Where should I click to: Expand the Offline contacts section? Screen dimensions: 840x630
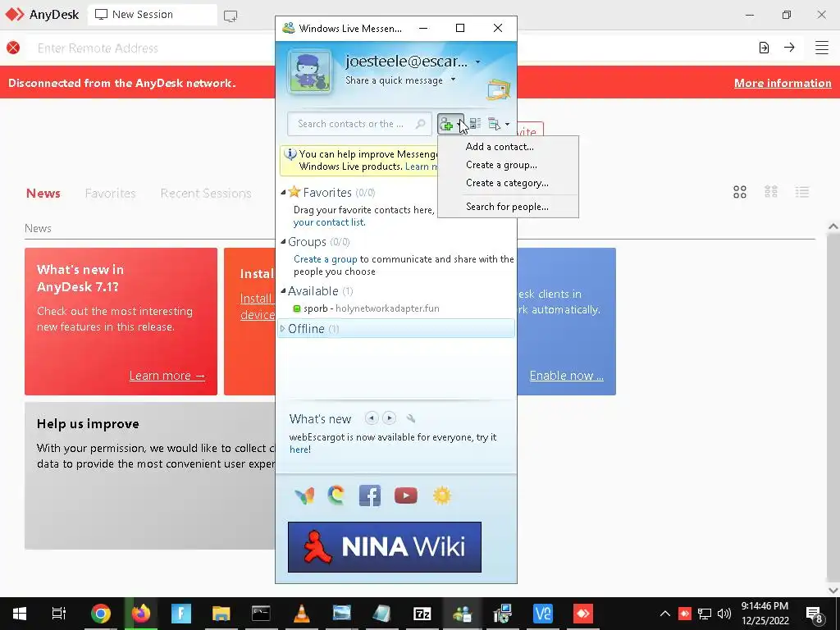[283, 328]
